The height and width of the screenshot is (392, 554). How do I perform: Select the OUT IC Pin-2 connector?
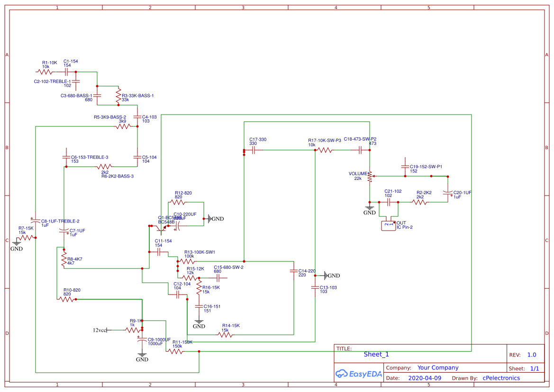[389, 225]
